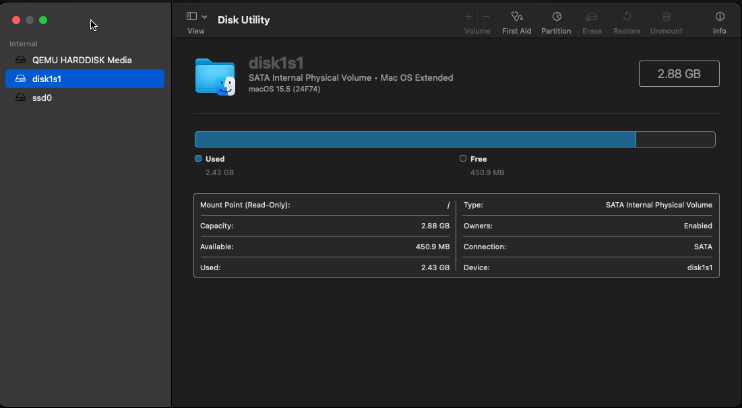Click the dark free-space bar segment
The width and height of the screenshot is (742, 408).
coord(675,140)
